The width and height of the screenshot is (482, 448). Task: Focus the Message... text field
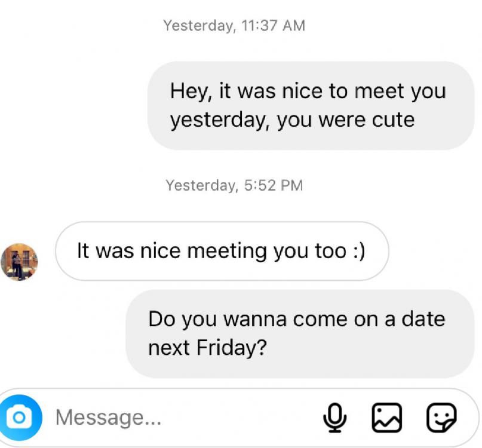click(179, 417)
